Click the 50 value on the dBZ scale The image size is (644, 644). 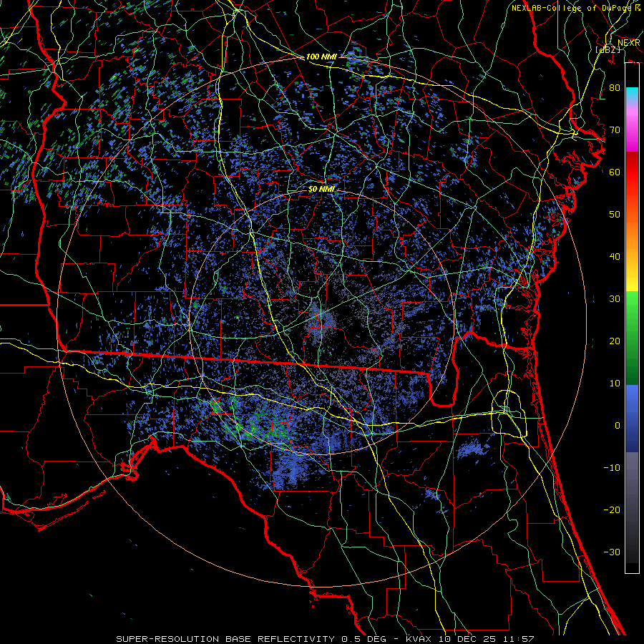[x=615, y=215]
